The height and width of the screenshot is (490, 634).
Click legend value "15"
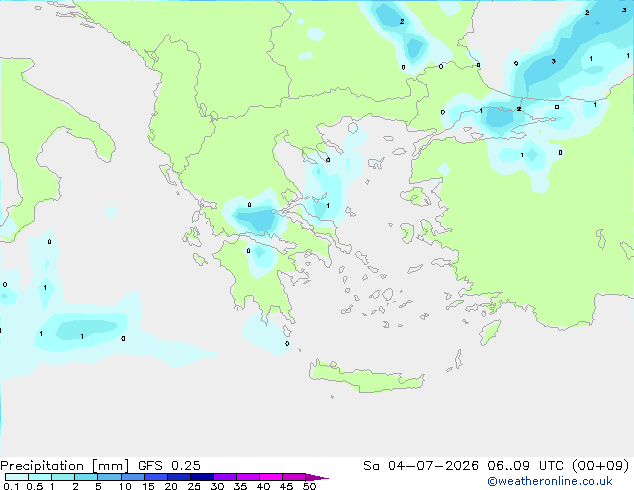[148, 486]
